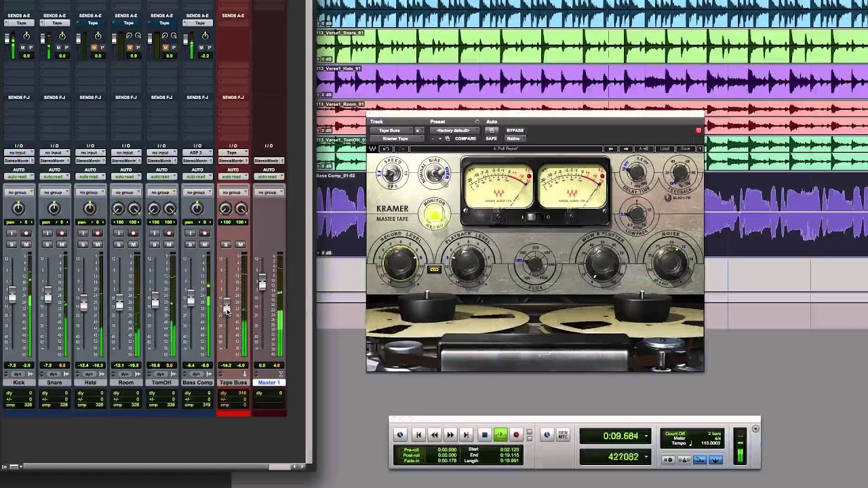868x488 pixels.
Task: Open the Native plugin format dropdown
Action: [515, 138]
